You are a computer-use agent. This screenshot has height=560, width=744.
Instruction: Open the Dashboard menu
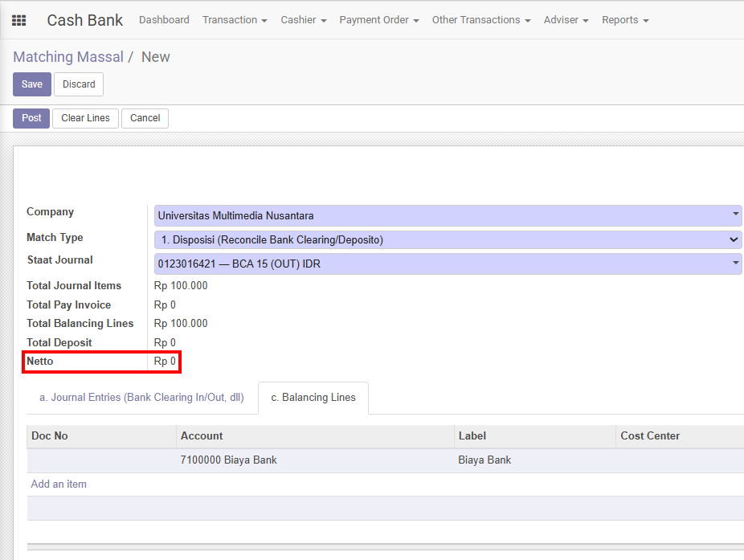tap(164, 20)
